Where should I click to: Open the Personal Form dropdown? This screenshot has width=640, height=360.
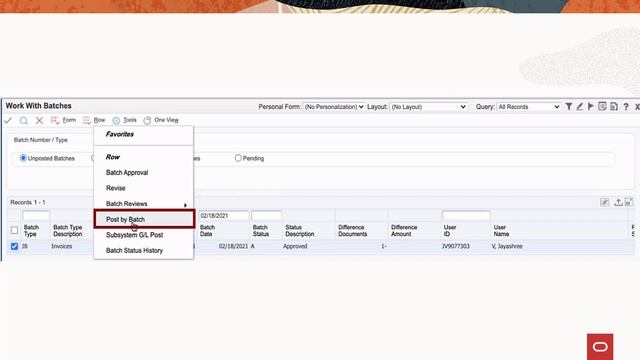point(334,107)
